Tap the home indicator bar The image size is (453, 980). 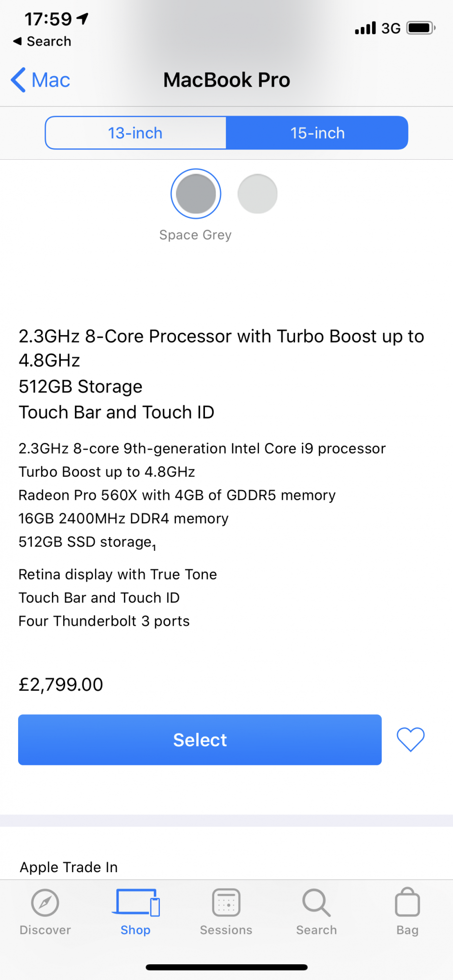tap(226, 967)
